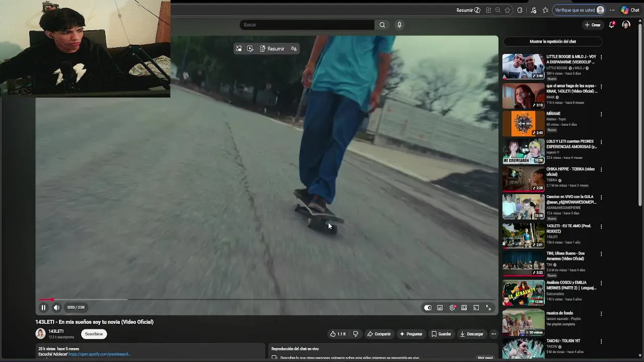The image size is (644, 362).
Task: Open picture-in-picture overlay icon on video
Action: coord(238,49)
